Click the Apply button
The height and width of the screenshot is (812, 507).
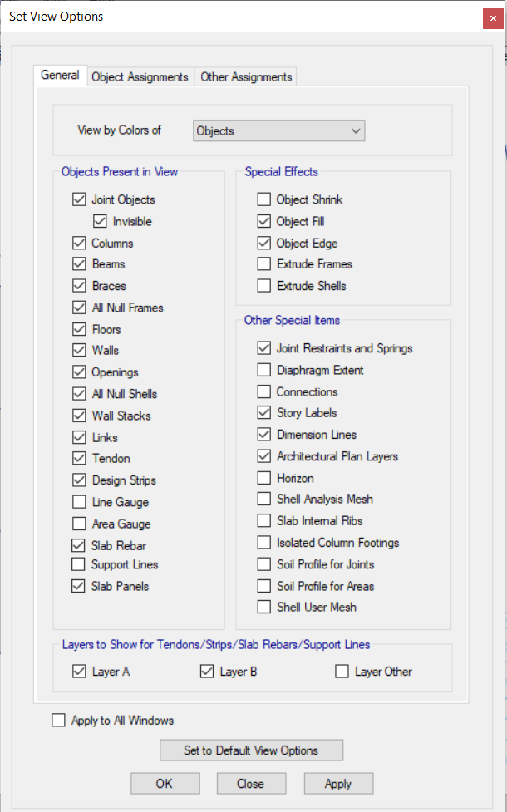338,784
